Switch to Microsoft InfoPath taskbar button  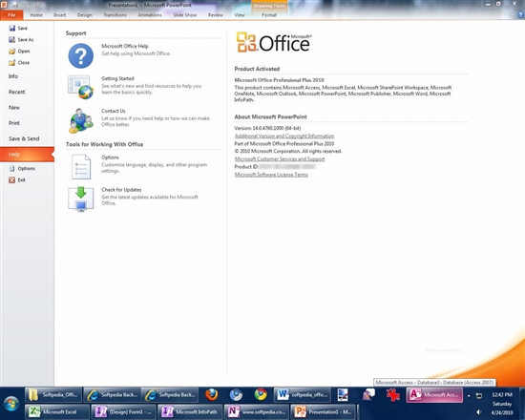(x=190, y=411)
